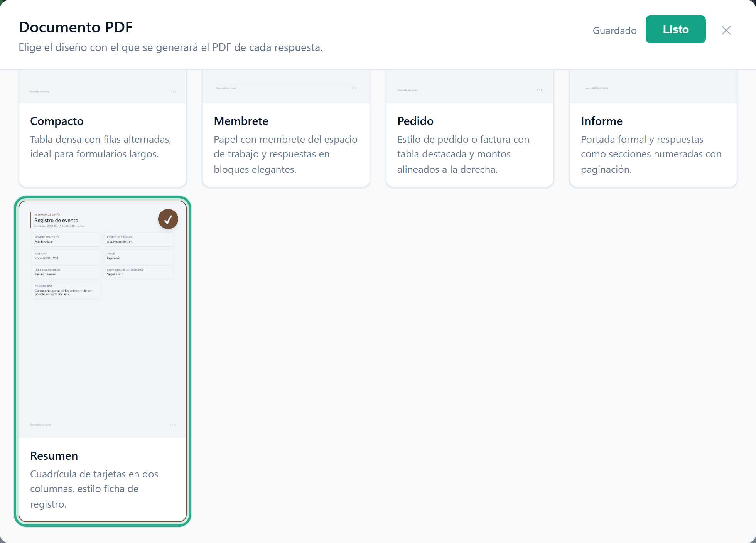756x543 pixels.
Task: Click the green Listo button
Action: pos(675,29)
